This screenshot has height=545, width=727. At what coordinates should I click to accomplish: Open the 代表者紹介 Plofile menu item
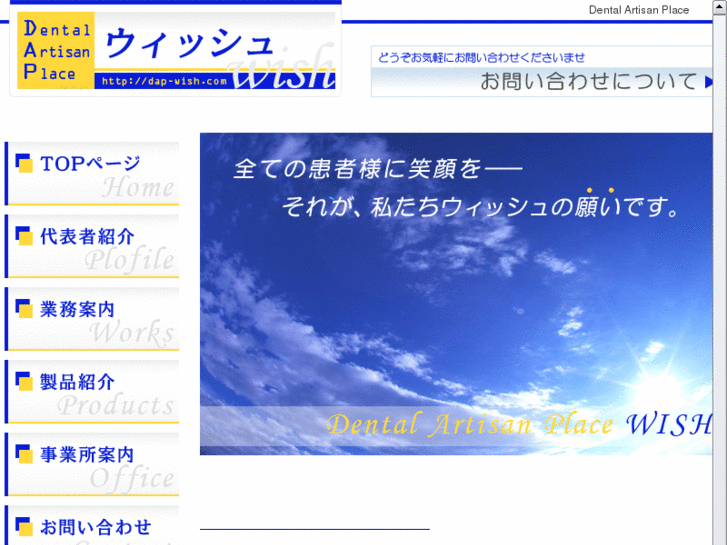coord(92,246)
